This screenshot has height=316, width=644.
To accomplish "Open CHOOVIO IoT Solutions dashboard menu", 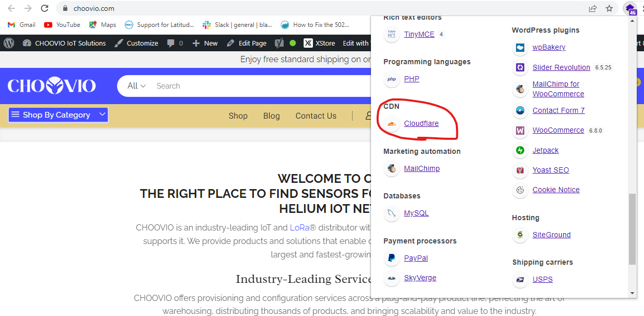I will 64,43.
